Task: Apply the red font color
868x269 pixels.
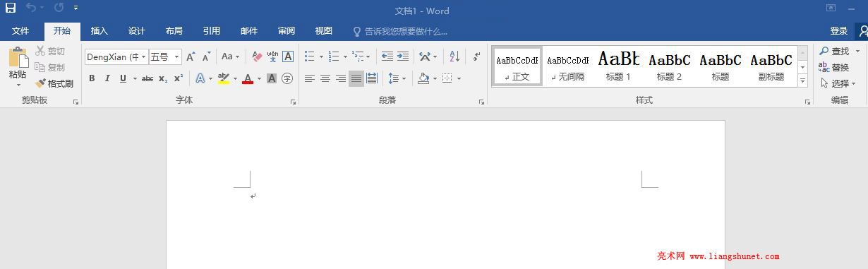Action: pos(248,78)
